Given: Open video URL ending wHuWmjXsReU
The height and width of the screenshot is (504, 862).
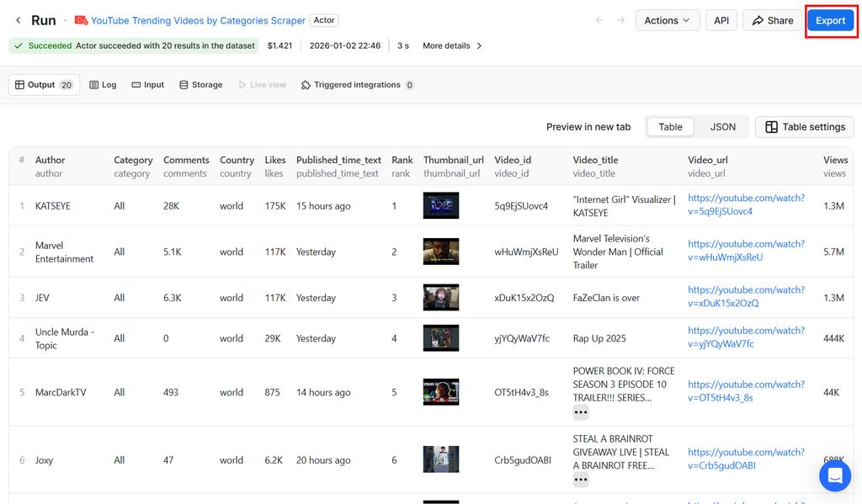Looking at the screenshot, I should (746, 251).
